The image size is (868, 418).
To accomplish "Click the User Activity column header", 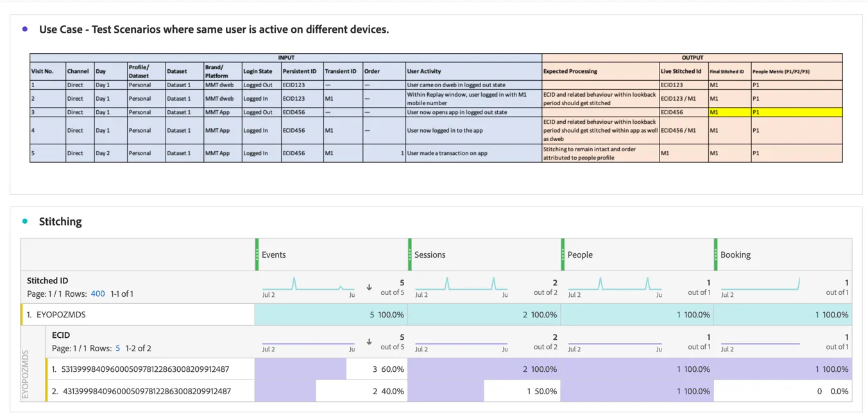I will click(473, 71).
